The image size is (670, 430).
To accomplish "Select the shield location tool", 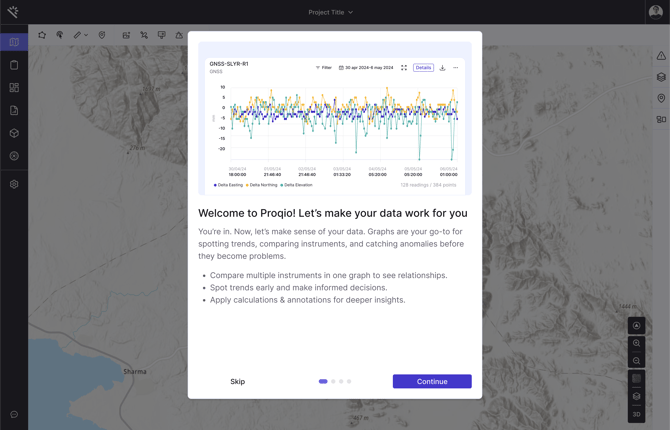I will click(x=102, y=35).
